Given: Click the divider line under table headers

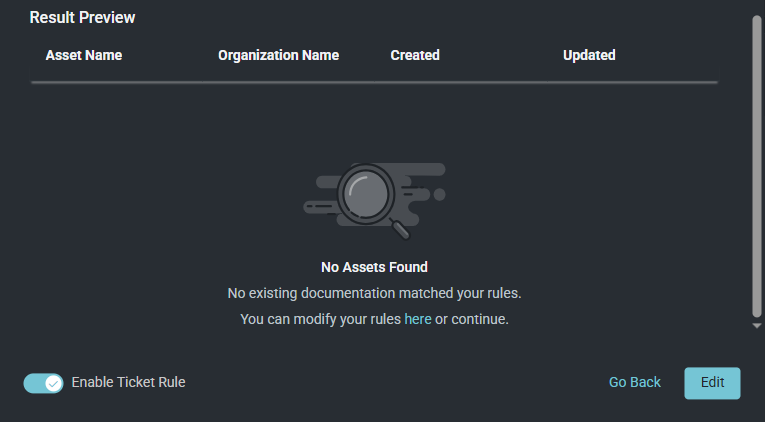Looking at the screenshot, I should pos(374,82).
